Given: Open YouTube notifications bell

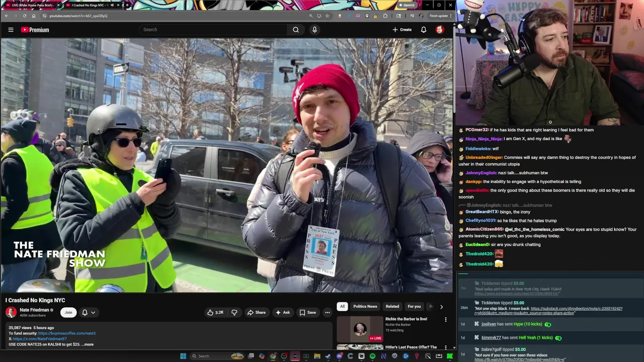Looking at the screenshot, I should click(424, 30).
